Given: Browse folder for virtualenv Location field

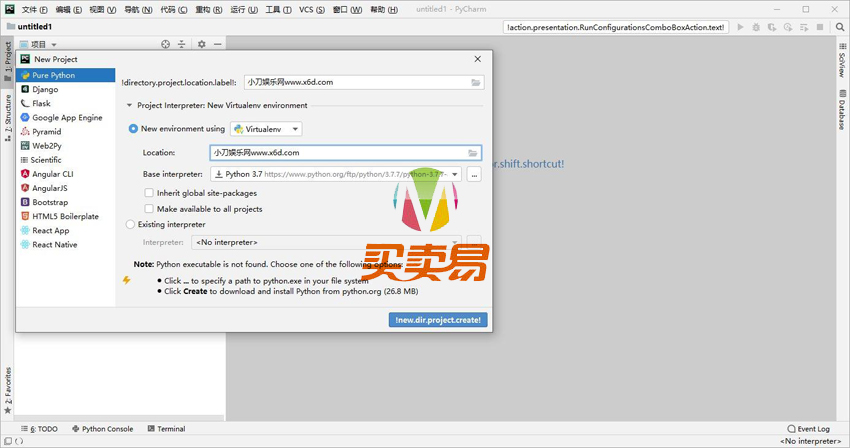Looking at the screenshot, I should 473,153.
